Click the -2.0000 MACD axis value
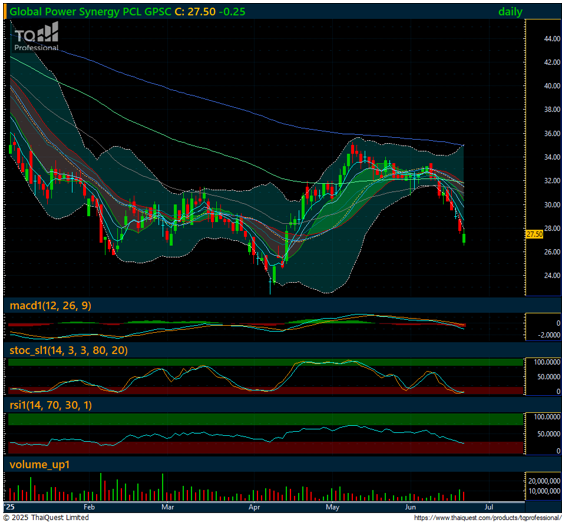The width and height of the screenshot is (568, 524). pyautogui.click(x=549, y=335)
